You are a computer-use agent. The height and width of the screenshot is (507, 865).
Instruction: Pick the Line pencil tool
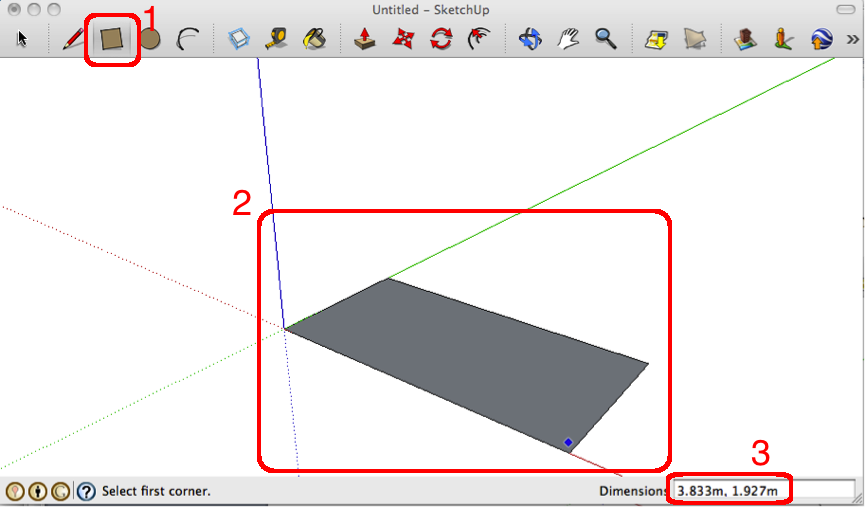click(74, 39)
